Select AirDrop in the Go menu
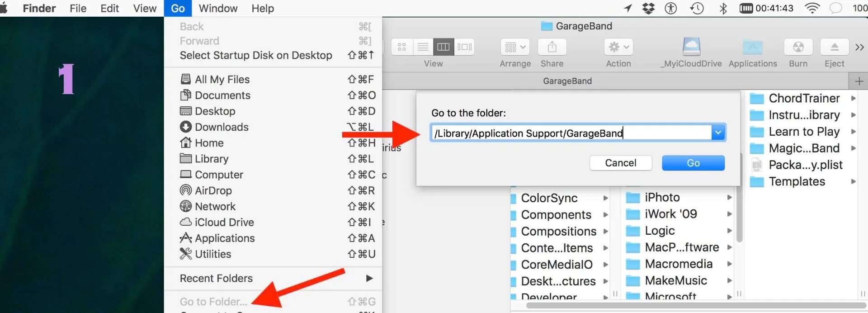The width and height of the screenshot is (868, 313). (213, 190)
